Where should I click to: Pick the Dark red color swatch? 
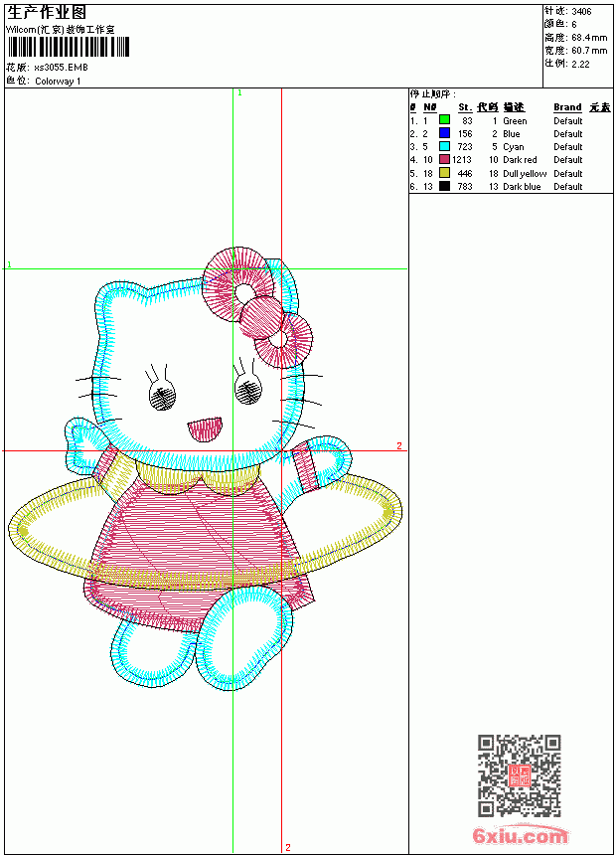tap(444, 159)
